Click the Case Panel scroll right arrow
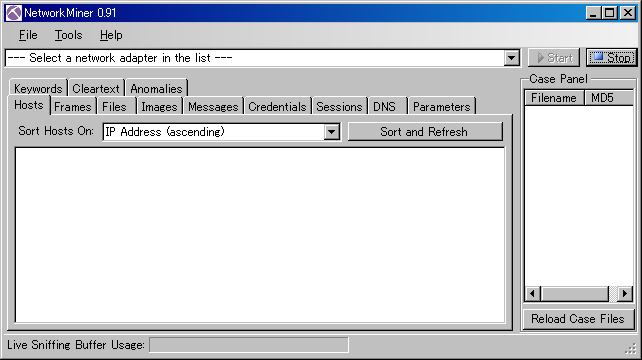 (x=625, y=293)
